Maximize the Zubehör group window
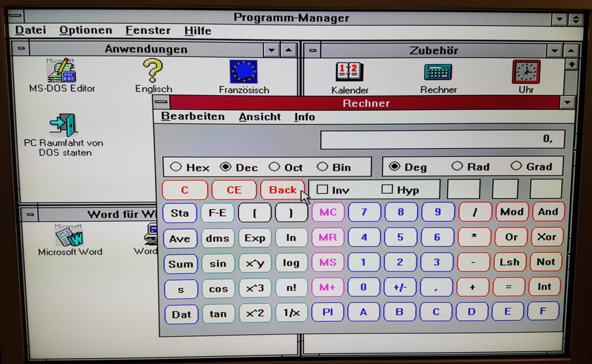Screen dimensions: 592x364 coord(571,51)
